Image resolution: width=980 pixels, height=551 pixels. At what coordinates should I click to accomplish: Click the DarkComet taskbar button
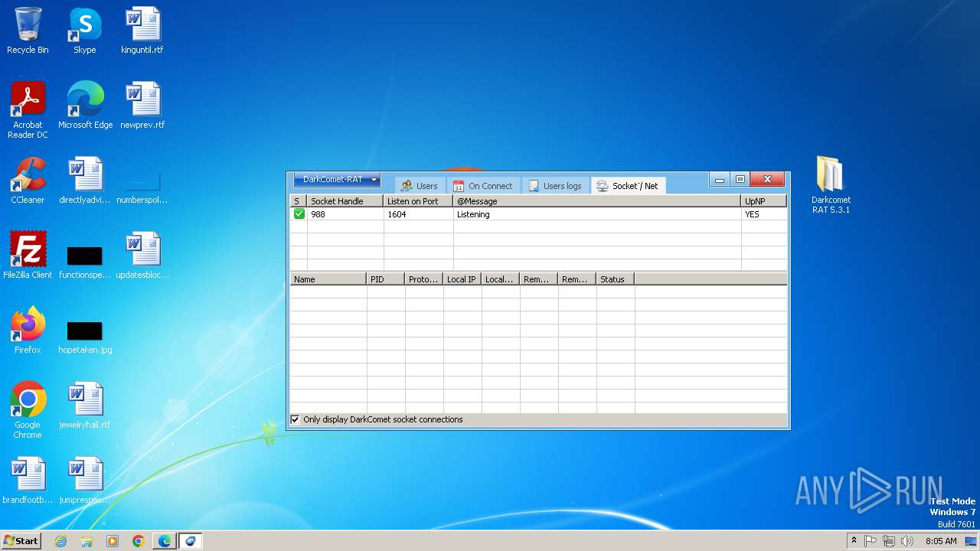(191, 541)
